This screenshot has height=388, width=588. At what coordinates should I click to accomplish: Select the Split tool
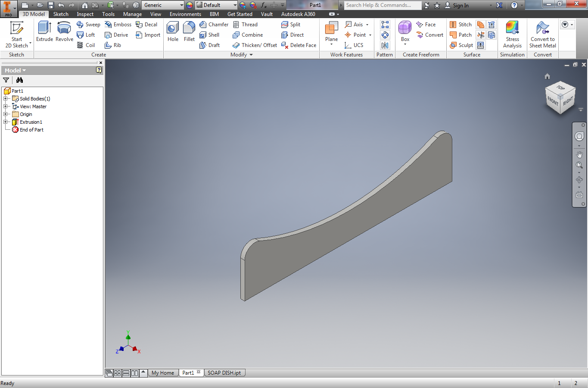click(x=291, y=25)
